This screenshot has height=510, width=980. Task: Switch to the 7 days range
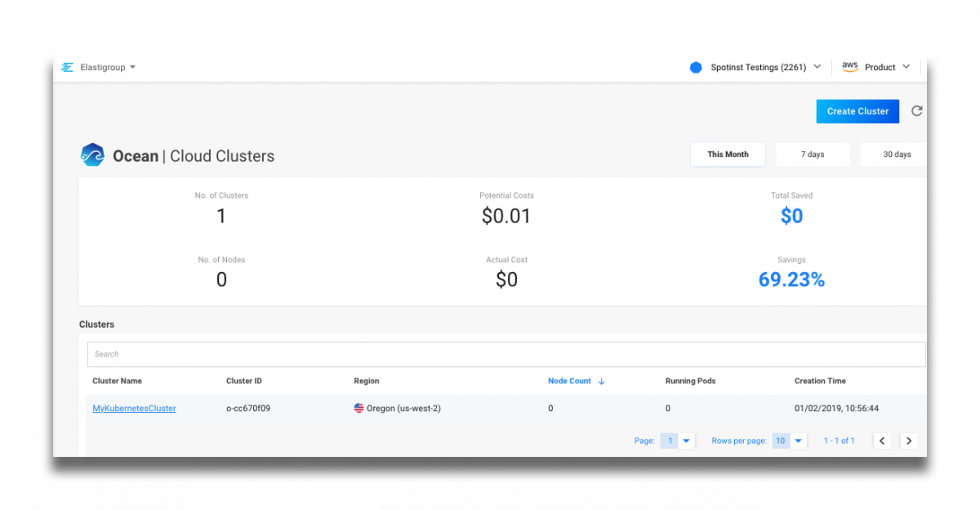point(813,154)
